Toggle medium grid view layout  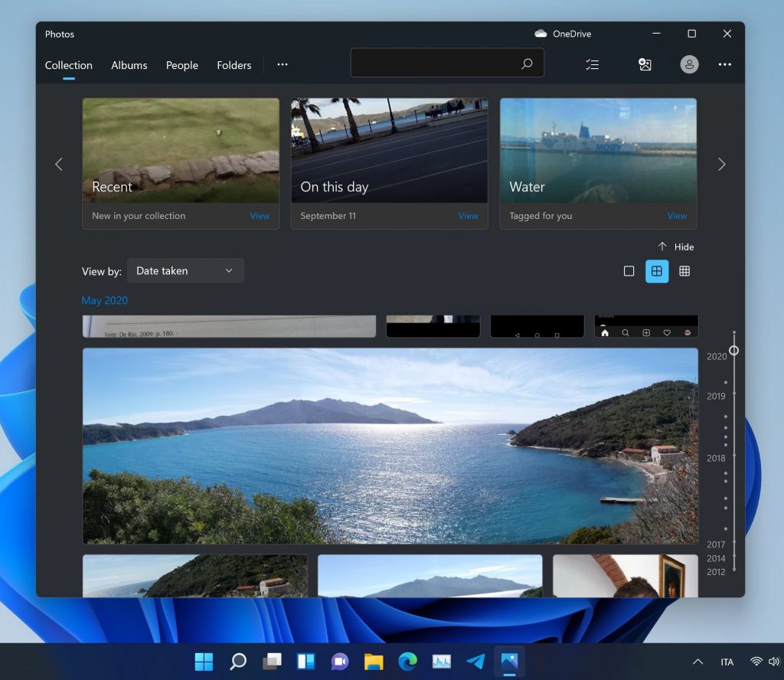[656, 270]
